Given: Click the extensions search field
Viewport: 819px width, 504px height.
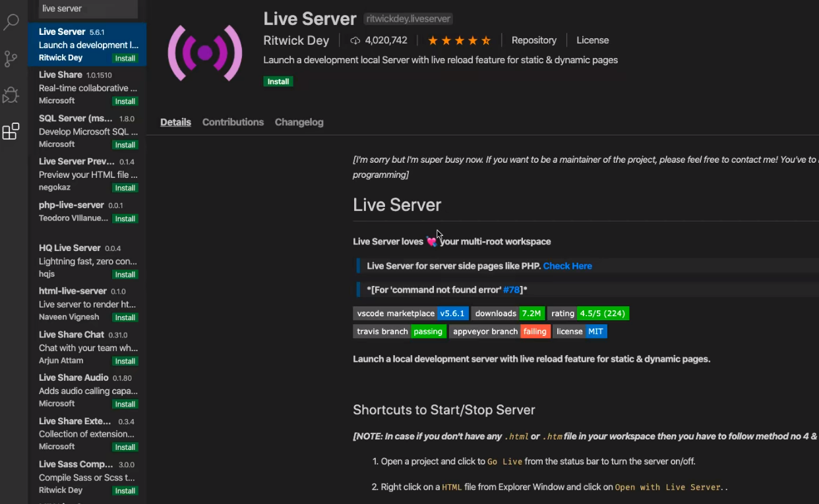Looking at the screenshot, I should (x=88, y=9).
